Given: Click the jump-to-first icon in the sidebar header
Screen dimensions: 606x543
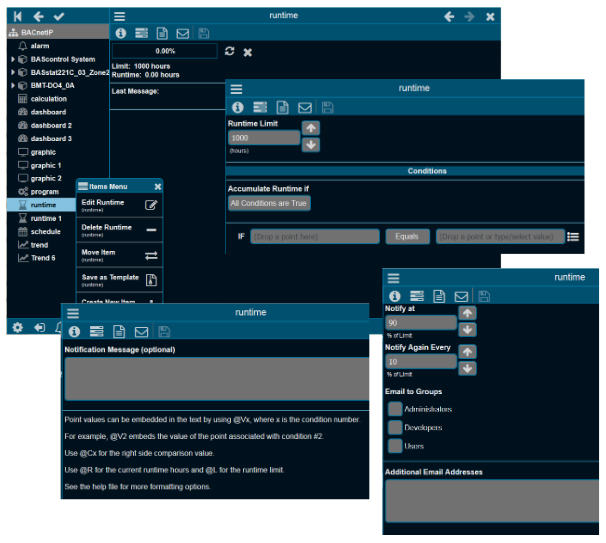Looking at the screenshot, I should pos(17,16).
